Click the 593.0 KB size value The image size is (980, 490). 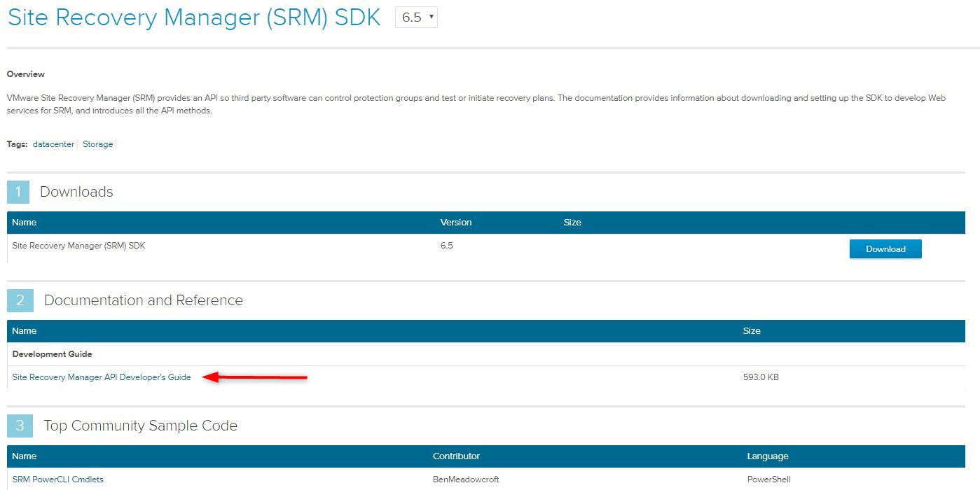tap(761, 377)
